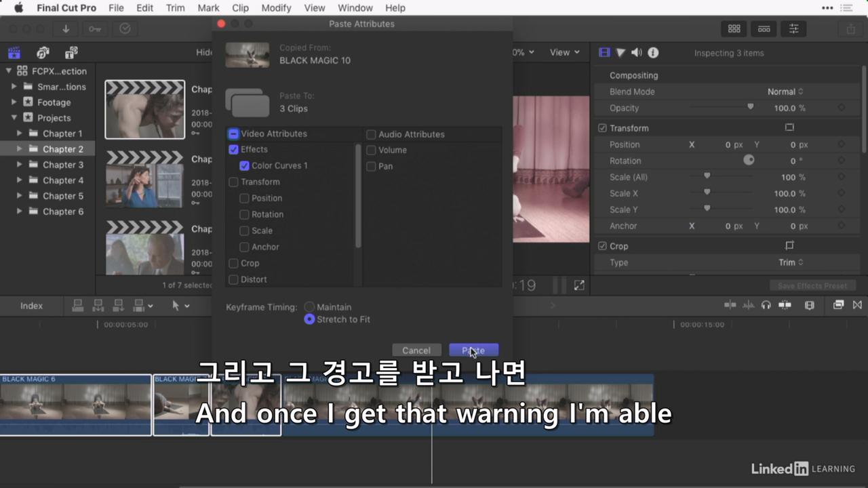
Task: Open clip appearance filmstrip icon
Action: coord(809,305)
